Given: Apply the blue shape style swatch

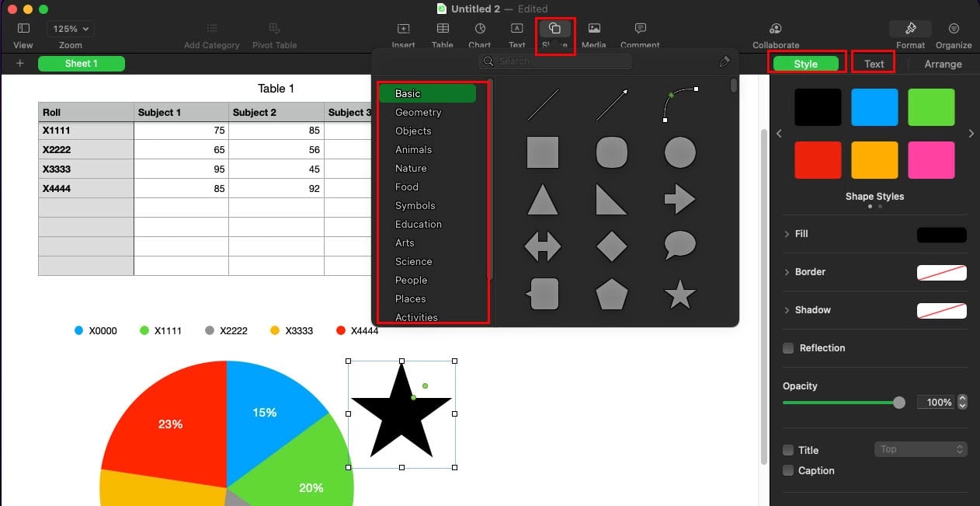Looking at the screenshot, I should click(874, 107).
